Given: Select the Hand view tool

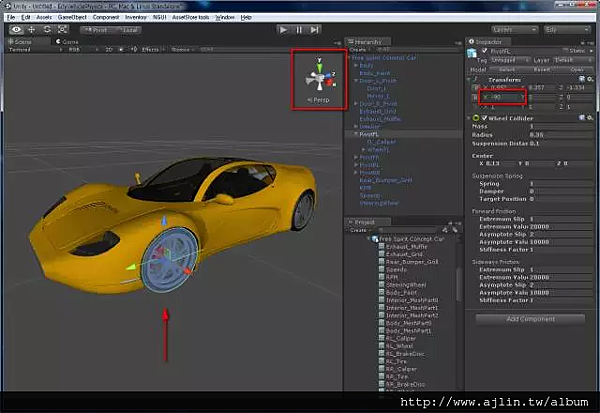Looking at the screenshot, I should [x=18, y=30].
